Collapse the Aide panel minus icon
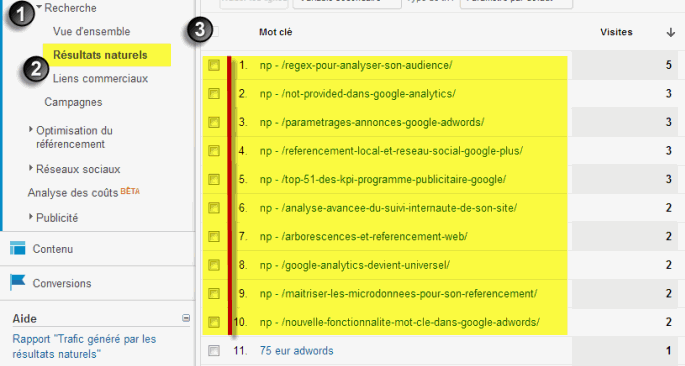 (186, 318)
